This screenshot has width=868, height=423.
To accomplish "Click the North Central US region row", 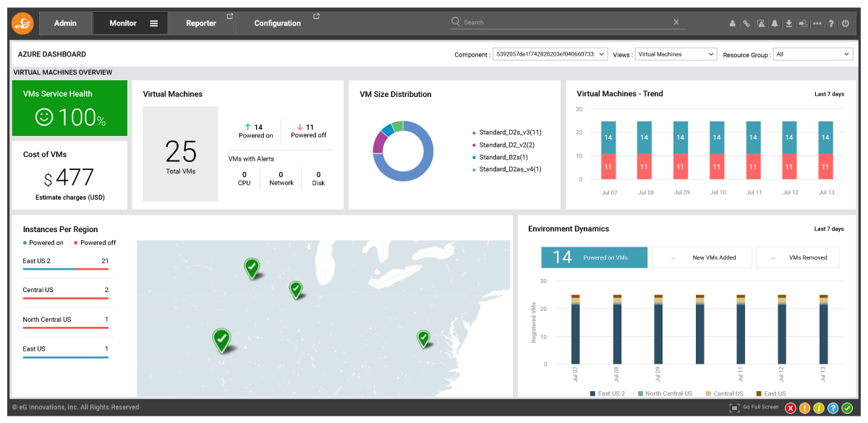I will pos(66,322).
